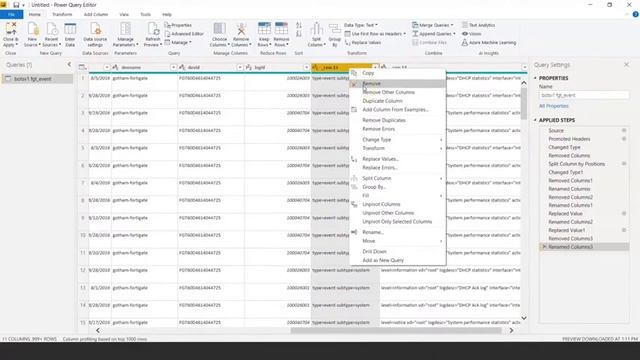Click the Close & Apply icon

pyautogui.click(x=11, y=29)
